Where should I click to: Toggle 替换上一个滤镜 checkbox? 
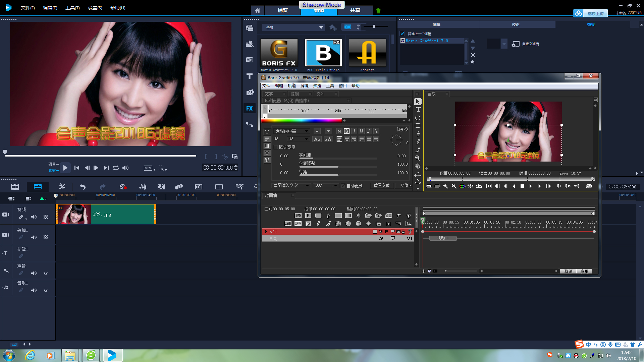(x=402, y=34)
